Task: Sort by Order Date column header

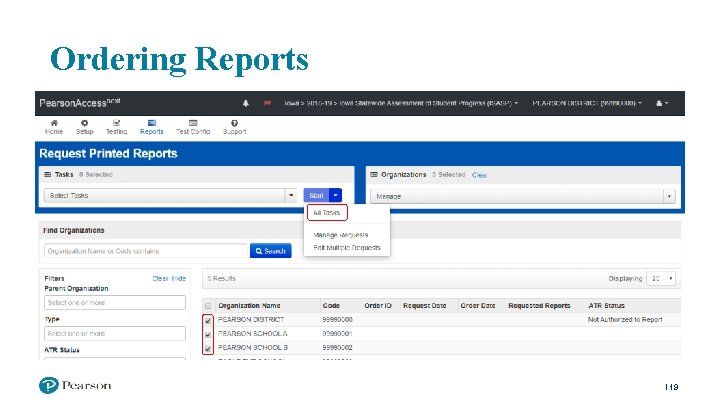Action: pyautogui.click(x=478, y=306)
